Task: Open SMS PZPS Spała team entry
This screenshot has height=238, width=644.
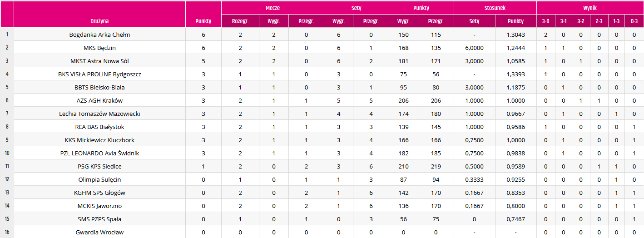Action: coord(99,219)
